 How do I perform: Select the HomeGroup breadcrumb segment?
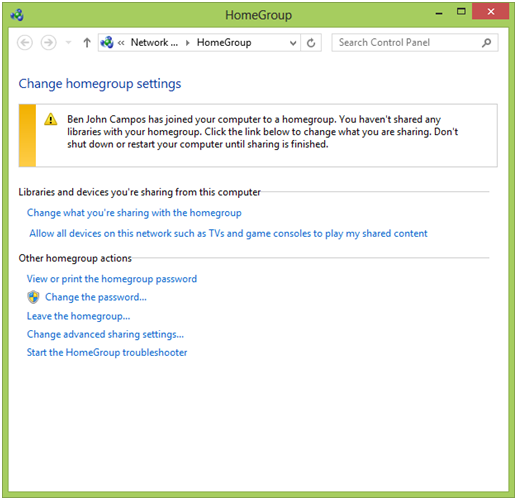click(224, 42)
